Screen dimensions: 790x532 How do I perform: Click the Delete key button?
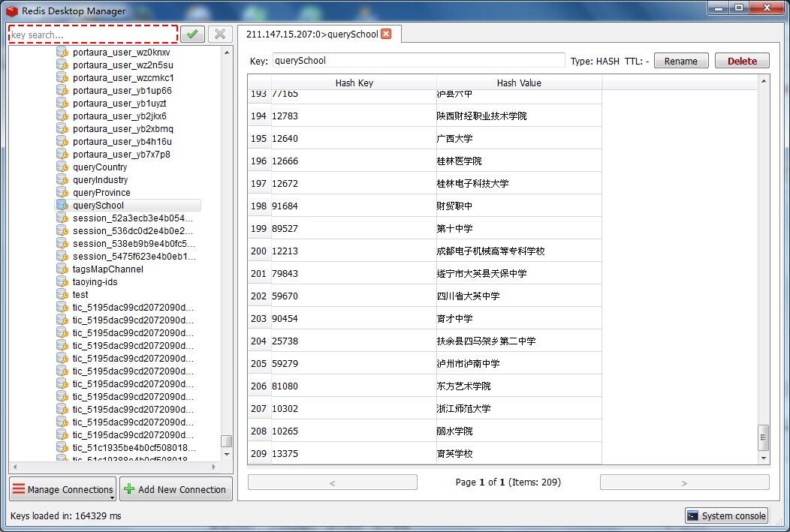(742, 61)
